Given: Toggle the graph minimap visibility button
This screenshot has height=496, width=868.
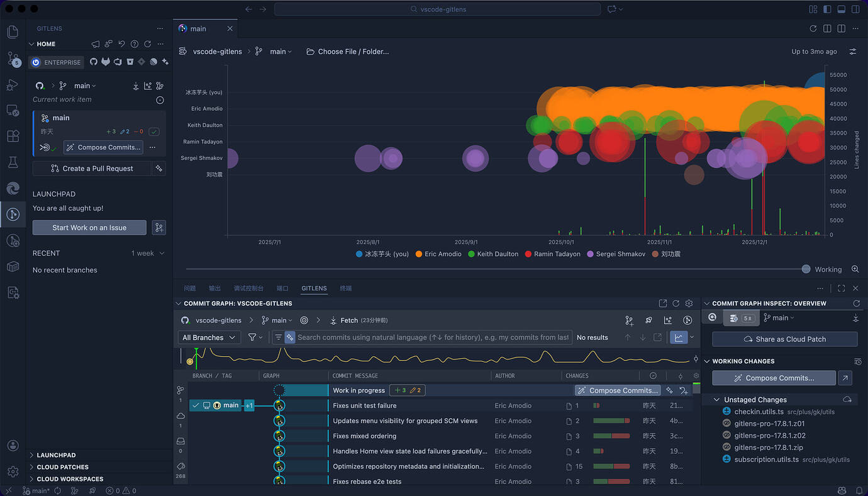Looking at the screenshot, I should [x=679, y=337].
